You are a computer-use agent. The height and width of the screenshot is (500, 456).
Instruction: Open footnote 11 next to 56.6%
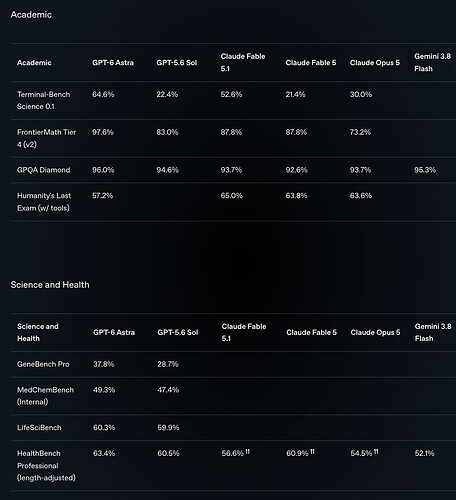[x=247, y=451]
